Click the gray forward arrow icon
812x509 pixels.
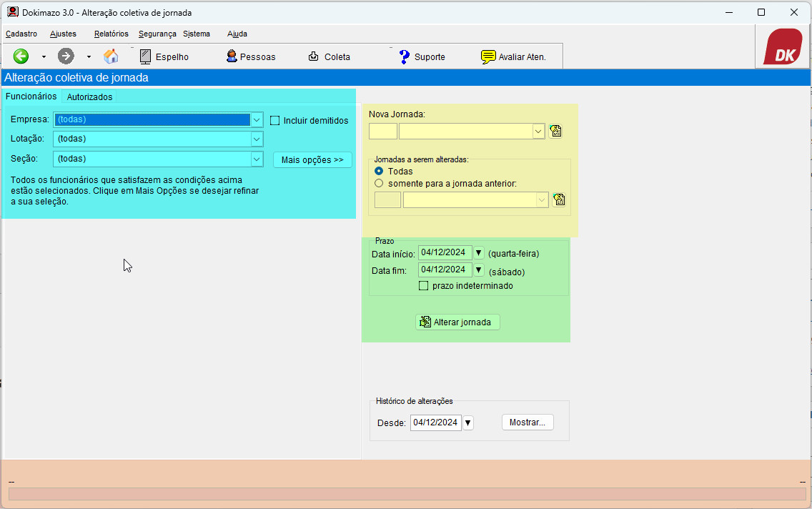pos(66,56)
